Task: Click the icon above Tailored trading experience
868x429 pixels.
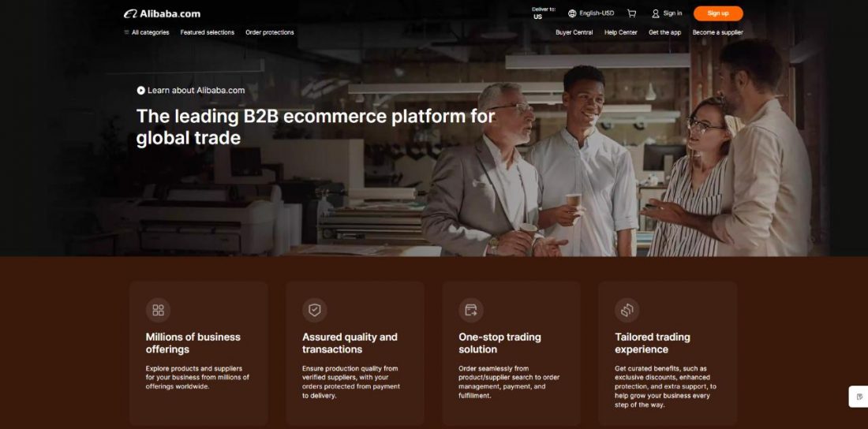Action: [627, 310]
